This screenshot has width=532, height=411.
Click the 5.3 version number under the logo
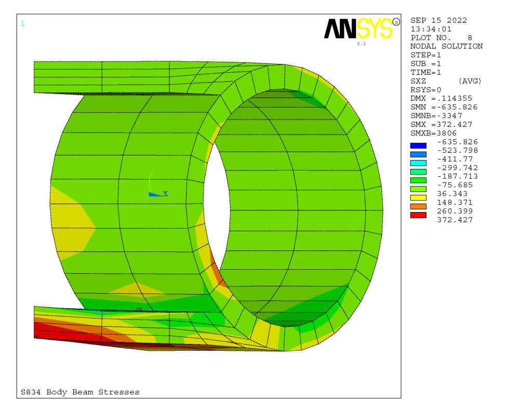(x=361, y=44)
